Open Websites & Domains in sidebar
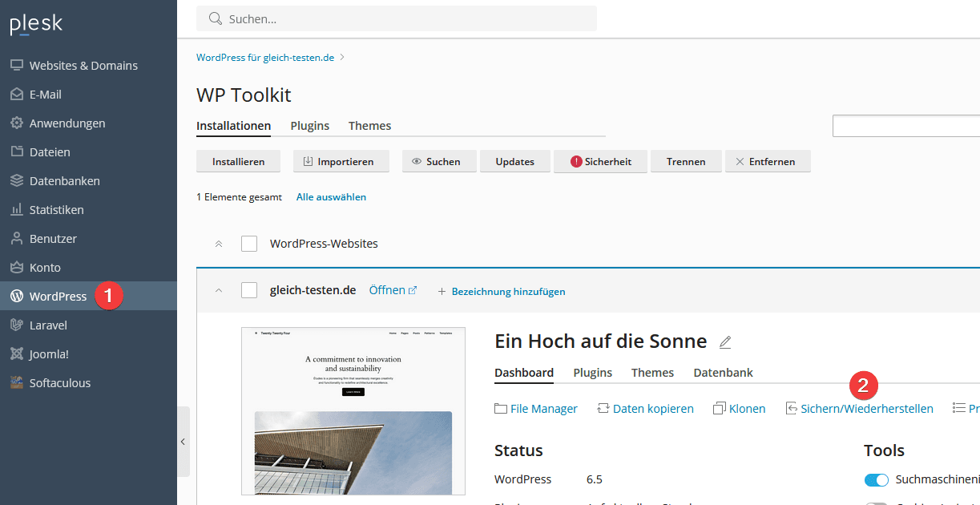980x505 pixels. click(83, 66)
